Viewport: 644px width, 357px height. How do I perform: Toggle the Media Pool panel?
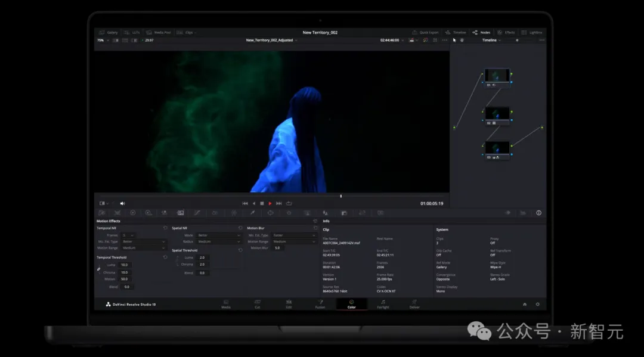pyautogui.click(x=159, y=32)
